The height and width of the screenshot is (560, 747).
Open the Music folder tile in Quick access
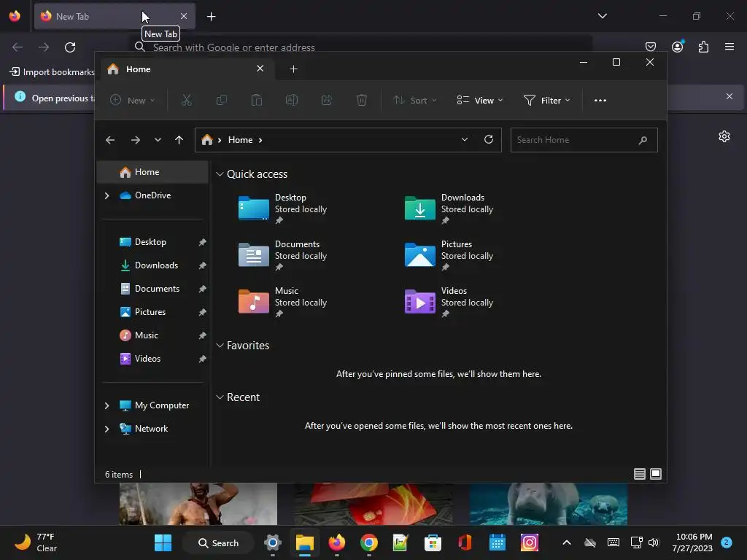[x=282, y=302]
